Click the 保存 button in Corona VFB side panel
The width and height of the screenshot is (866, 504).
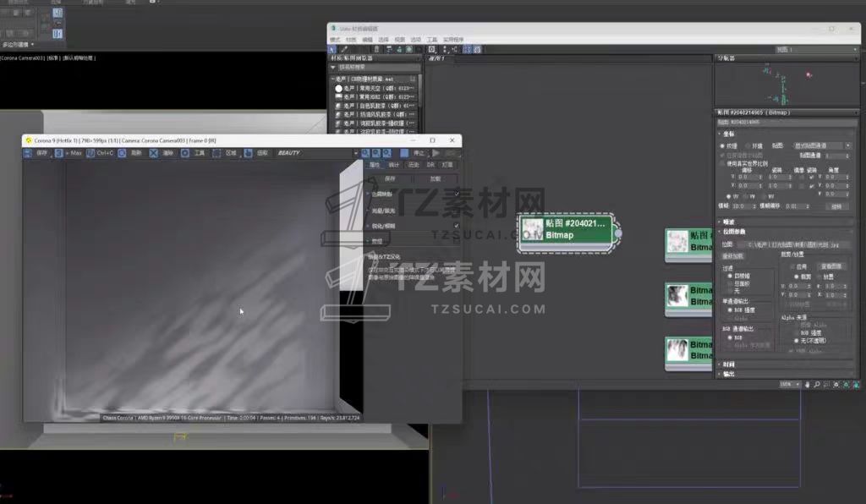click(x=390, y=179)
